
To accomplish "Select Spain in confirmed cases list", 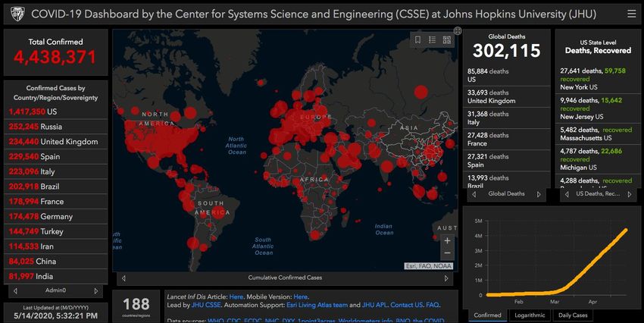I will coord(56,156).
